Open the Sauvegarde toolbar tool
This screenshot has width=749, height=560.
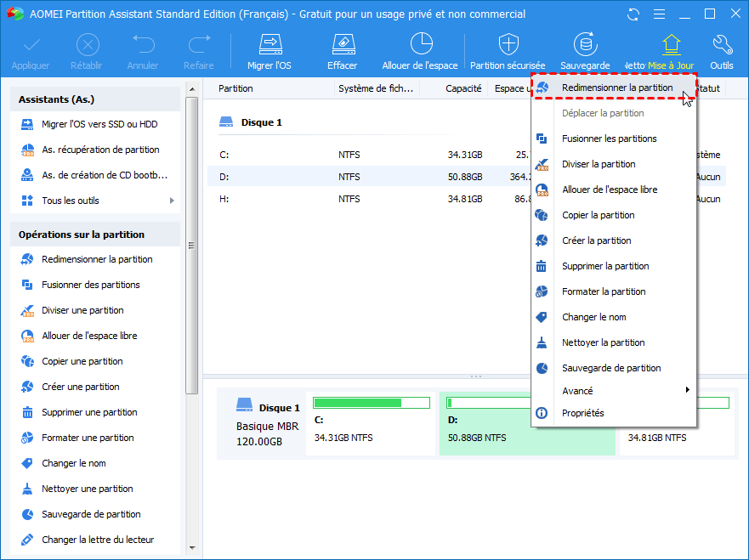585,44
